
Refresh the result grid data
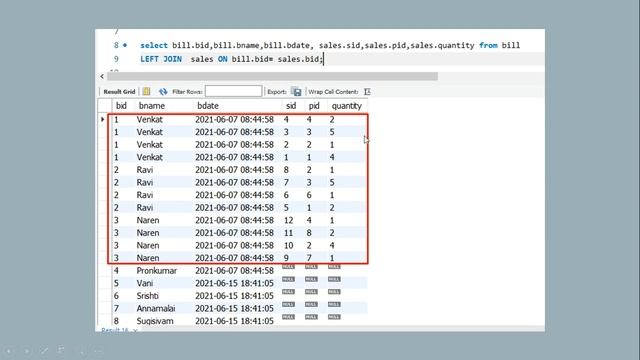click(163, 92)
